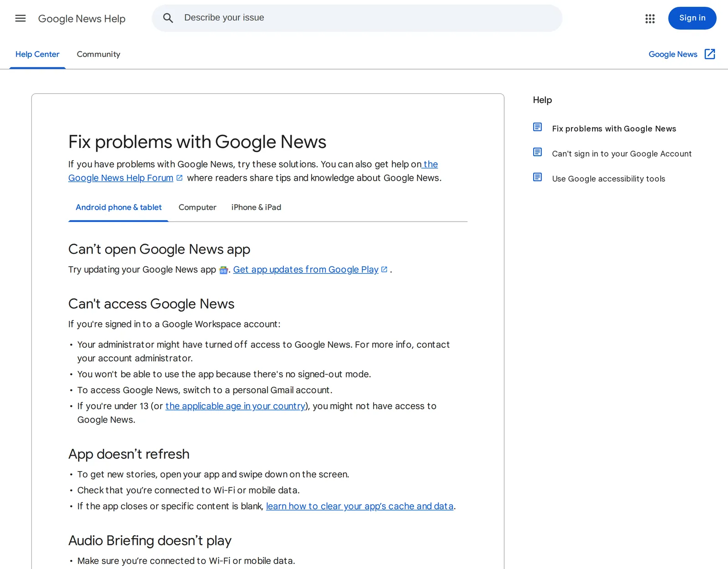Select the Android phone & tablet tab
Viewport: 728px width, 569px height.
(118, 208)
